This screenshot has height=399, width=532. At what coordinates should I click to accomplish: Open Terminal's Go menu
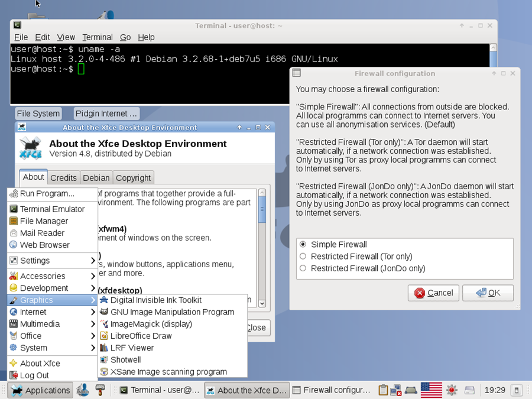point(125,37)
